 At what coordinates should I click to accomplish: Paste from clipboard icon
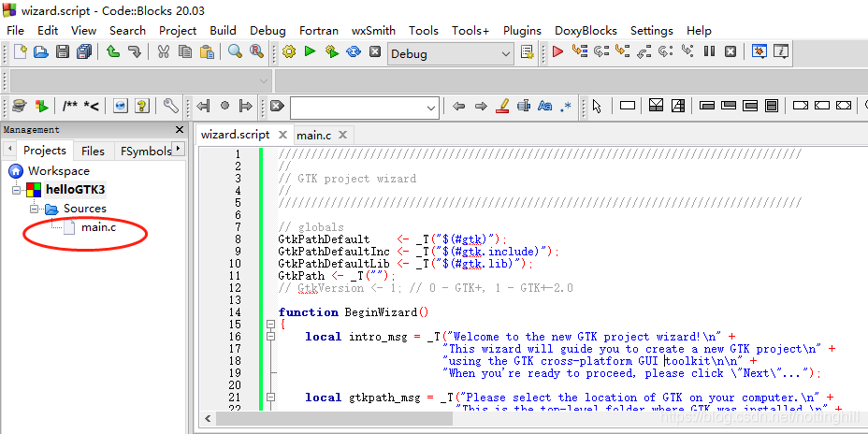[207, 52]
